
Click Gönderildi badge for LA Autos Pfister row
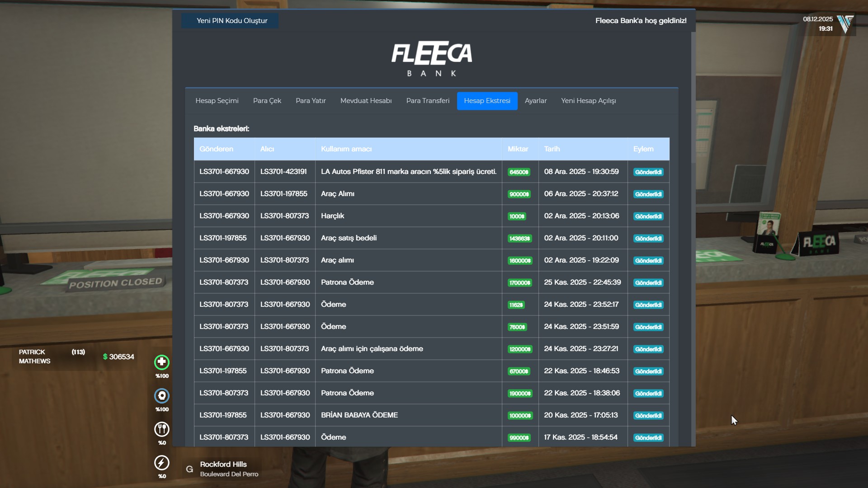point(648,172)
